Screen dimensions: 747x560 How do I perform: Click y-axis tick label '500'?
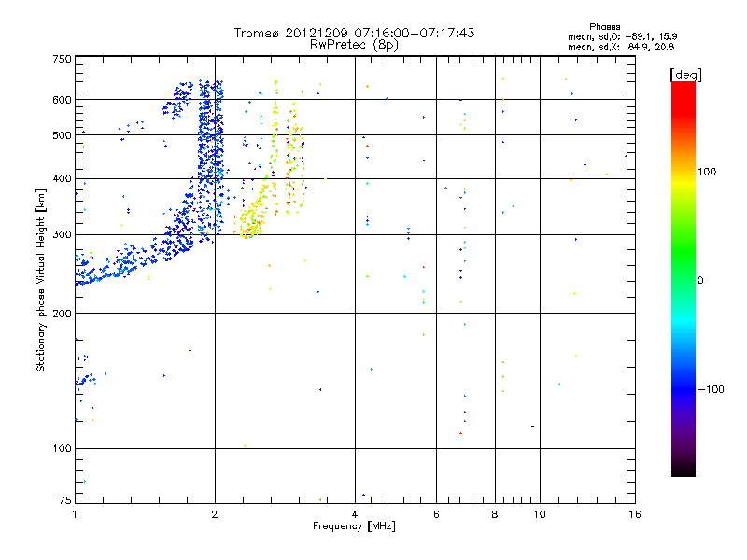(x=62, y=135)
